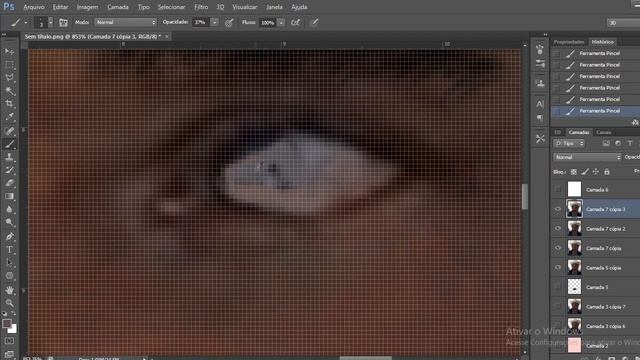Click the foreground color swatch

tap(7, 323)
